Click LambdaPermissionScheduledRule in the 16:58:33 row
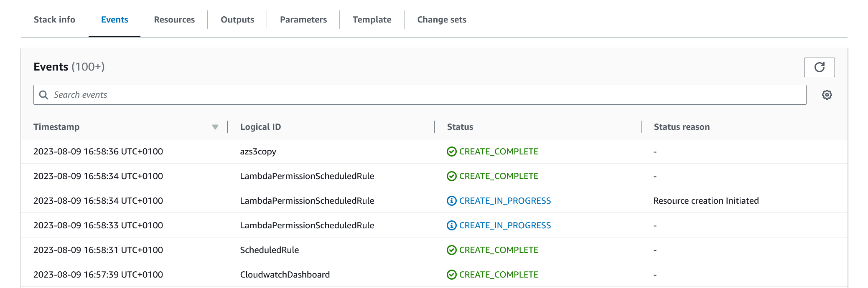The width and height of the screenshot is (868, 288). click(x=307, y=225)
